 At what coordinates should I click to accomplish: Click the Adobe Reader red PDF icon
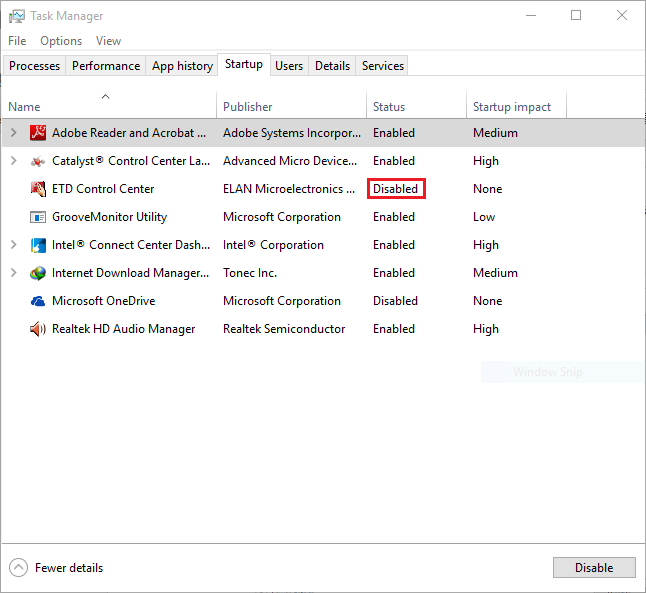tap(38, 133)
